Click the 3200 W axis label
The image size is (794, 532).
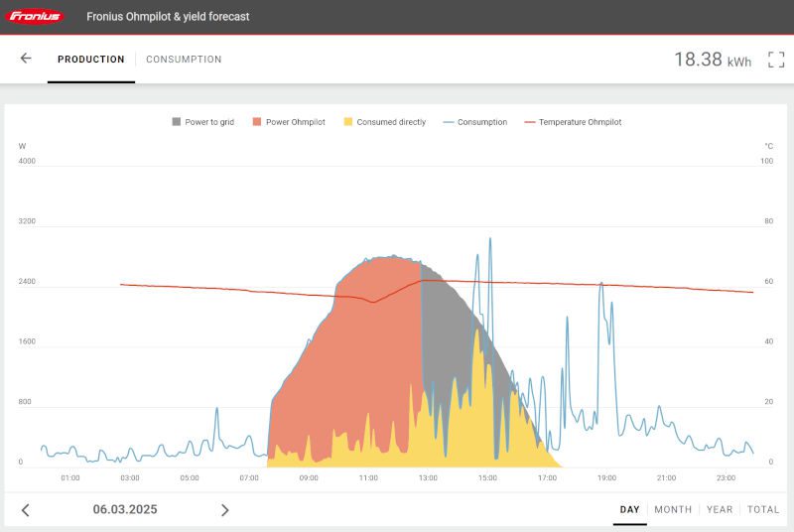click(x=27, y=221)
